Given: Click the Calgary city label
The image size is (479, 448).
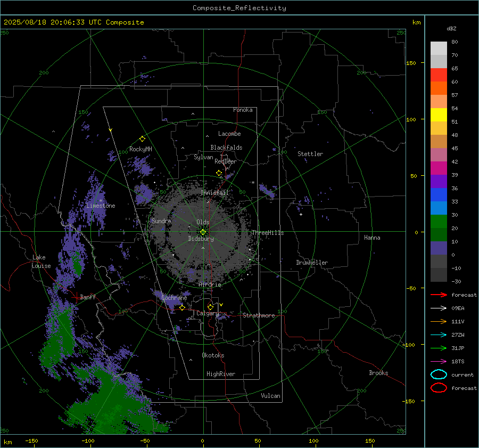Looking at the screenshot, I should (208, 313).
